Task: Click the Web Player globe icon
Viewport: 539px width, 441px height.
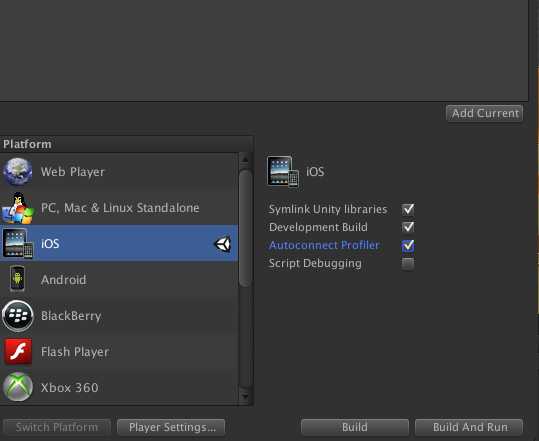Action: pos(18,172)
